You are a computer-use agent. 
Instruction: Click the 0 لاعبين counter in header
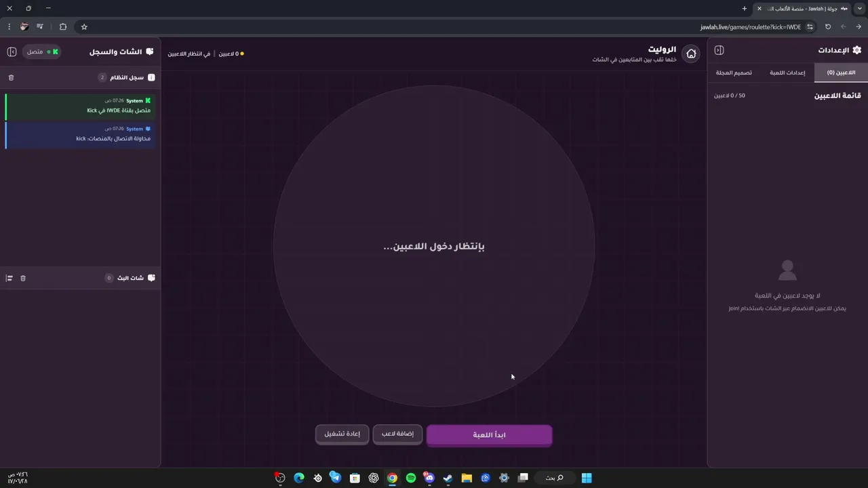[x=231, y=54]
